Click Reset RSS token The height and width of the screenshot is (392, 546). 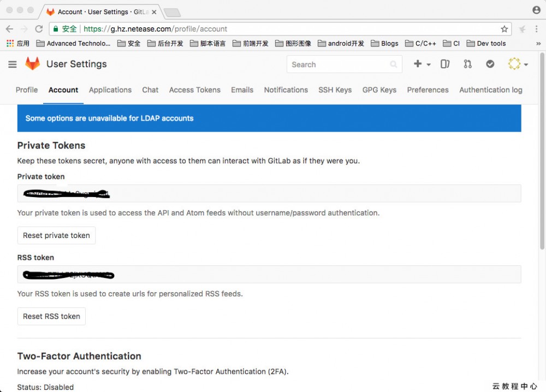(51, 316)
